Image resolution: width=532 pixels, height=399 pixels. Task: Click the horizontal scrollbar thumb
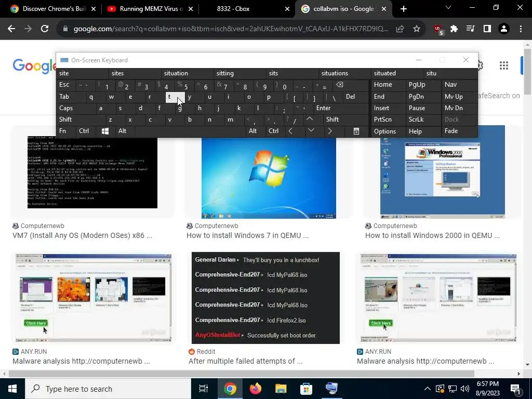pyautogui.click(x=241, y=374)
